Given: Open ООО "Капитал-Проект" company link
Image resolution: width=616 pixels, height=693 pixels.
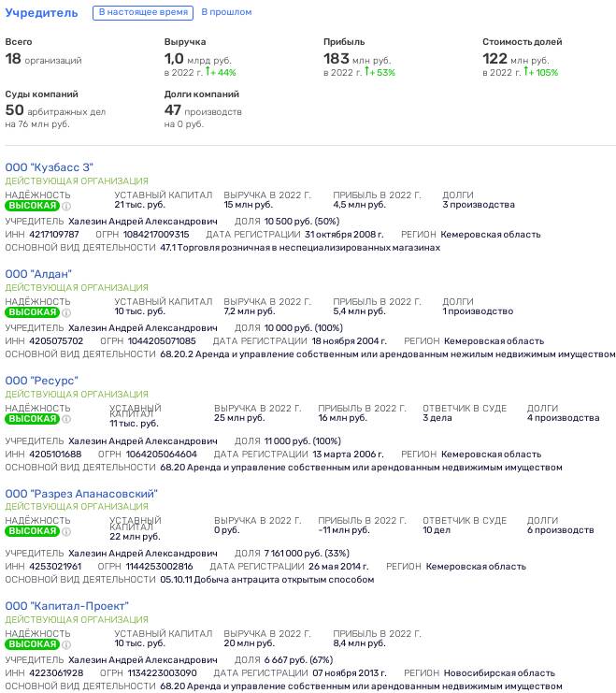Looking at the screenshot, I should click(x=66, y=606).
